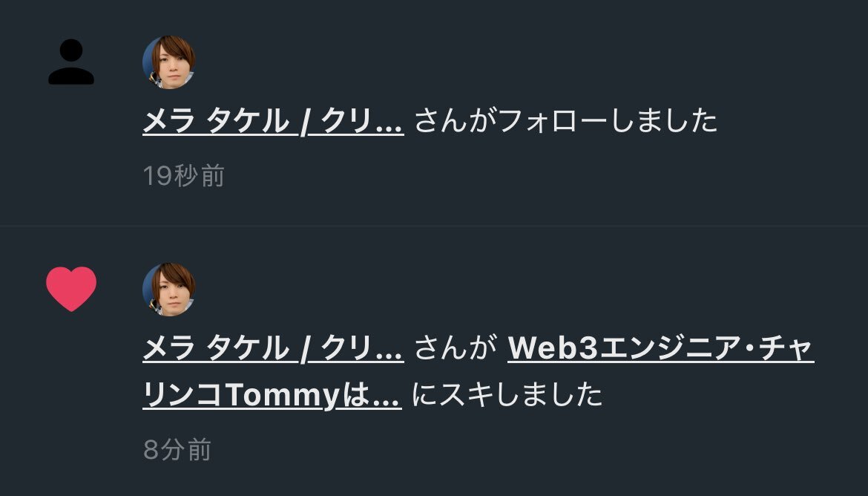Image resolution: width=868 pixels, height=496 pixels.
Task: Click the black person follower icon
Action: coord(71,62)
